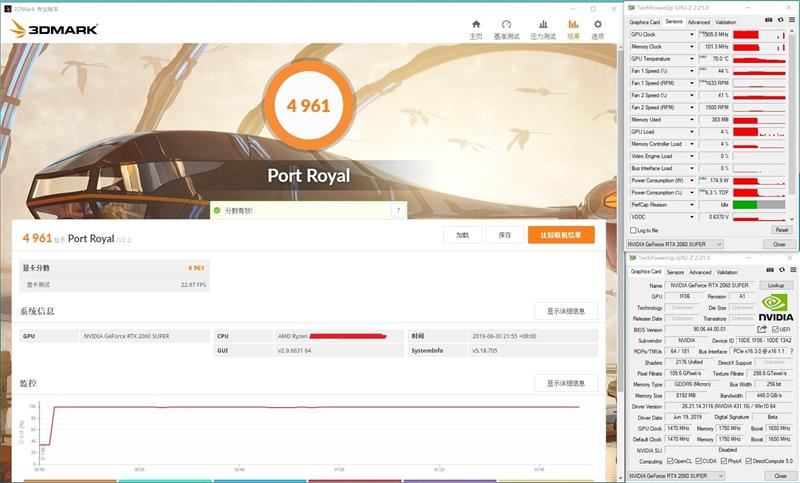The image size is (800, 483).
Task: Click the screenshot camera icon in GPU-Z Sensors window
Action: [x=768, y=20]
